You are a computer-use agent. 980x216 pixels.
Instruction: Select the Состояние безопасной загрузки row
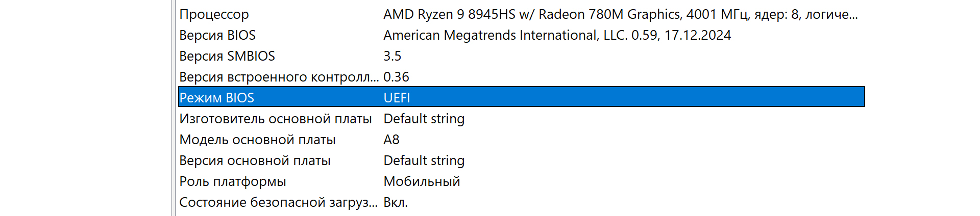[278, 202]
